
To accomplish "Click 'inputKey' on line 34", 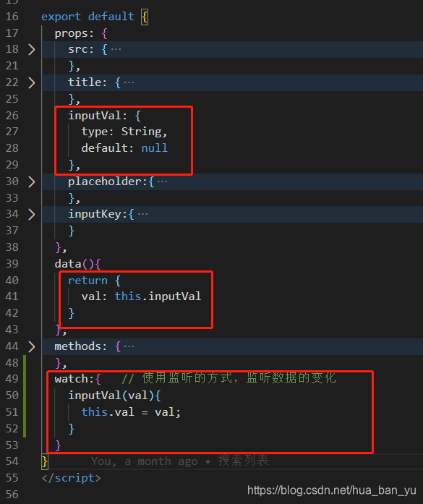I will [x=95, y=214].
